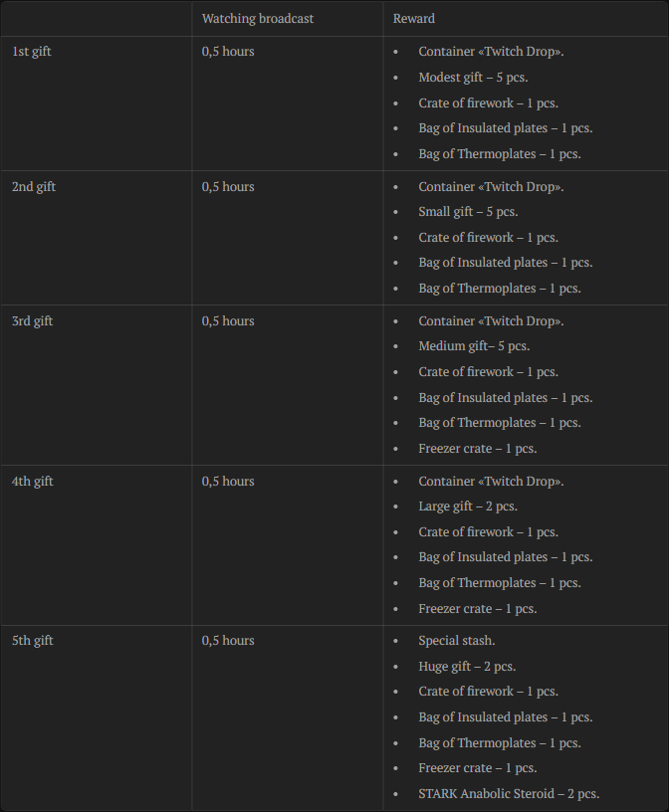Click "0,5 hours" in the 5th gift row
The height and width of the screenshot is (812, 669).
click(x=228, y=641)
